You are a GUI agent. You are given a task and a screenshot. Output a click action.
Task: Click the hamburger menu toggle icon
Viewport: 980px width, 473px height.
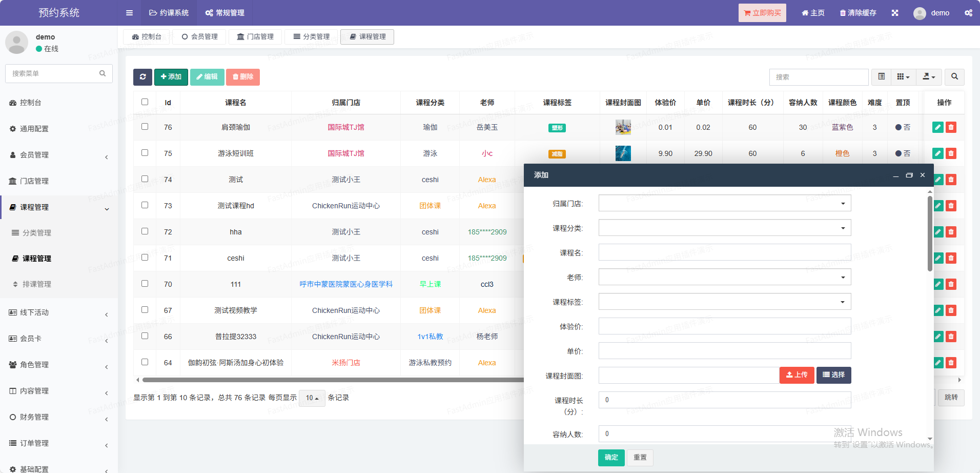point(129,13)
